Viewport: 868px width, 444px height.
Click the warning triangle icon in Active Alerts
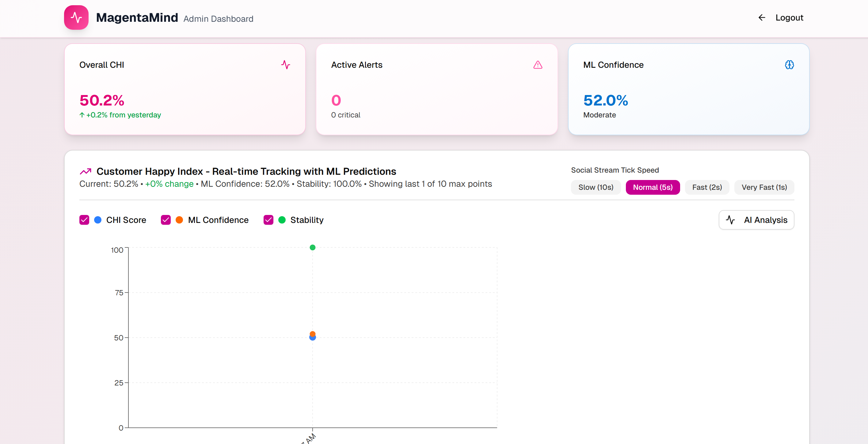click(x=538, y=65)
